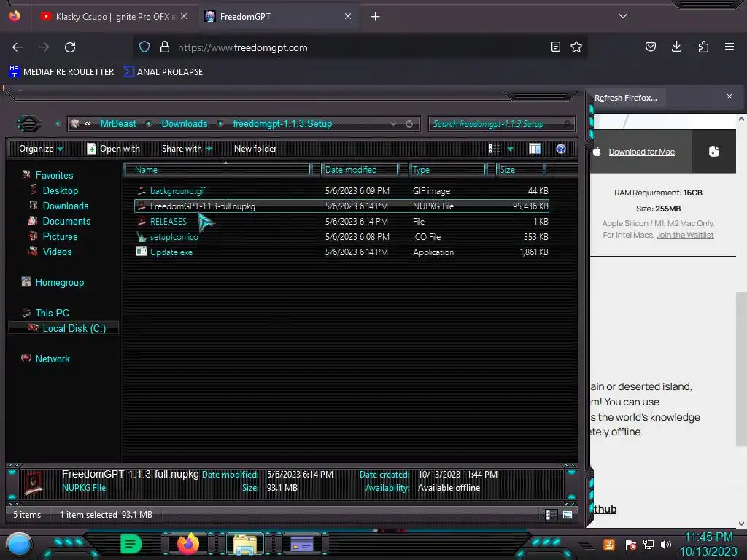Open the Pocket save icon

650,47
